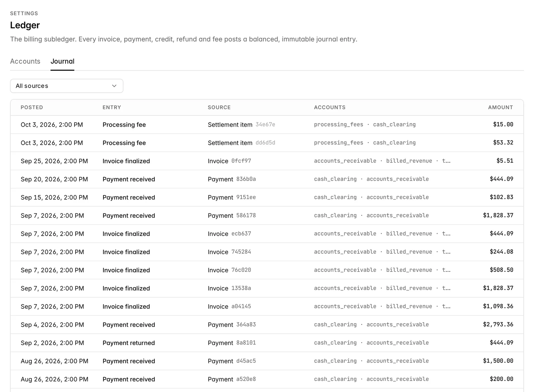Click the Sep 4, 2026 posted date

click(52, 325)
